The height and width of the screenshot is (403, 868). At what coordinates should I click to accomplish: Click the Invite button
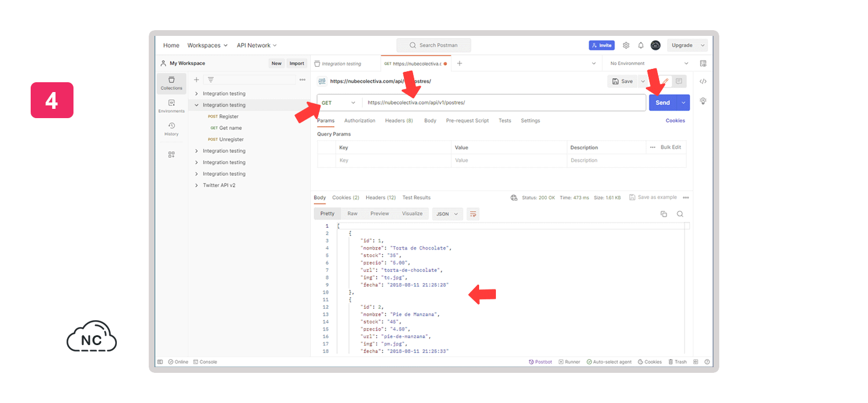pyautogui.click(x=602, y=45)
